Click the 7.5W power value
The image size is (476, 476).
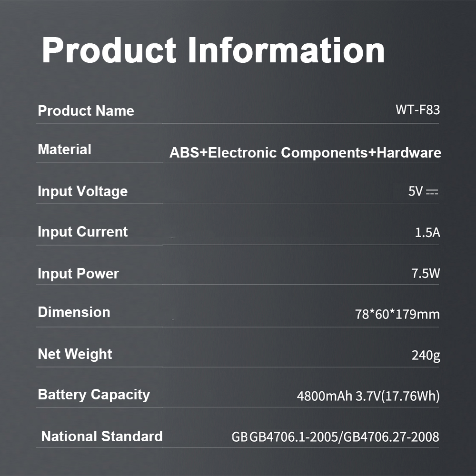[x=426, y=274]
